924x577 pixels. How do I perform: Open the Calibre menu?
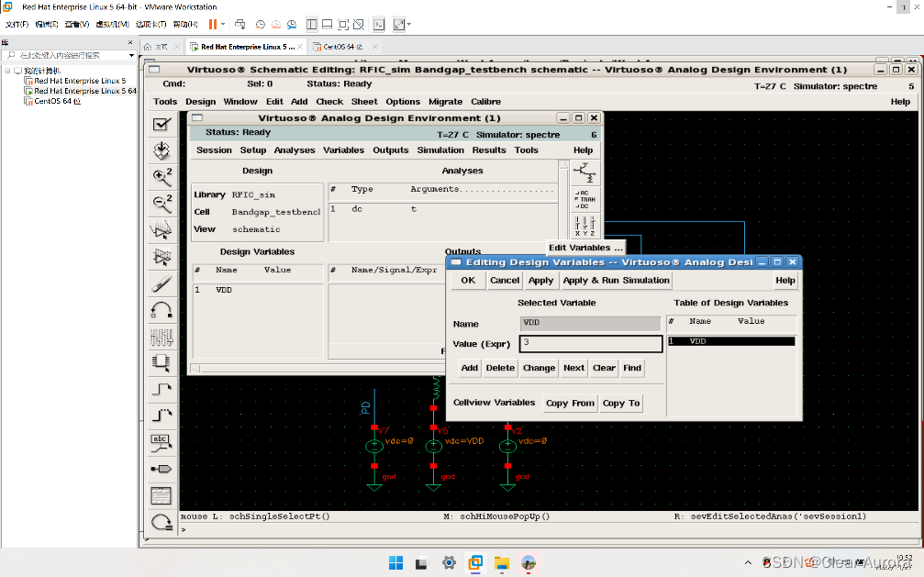[x=485, y=102]
